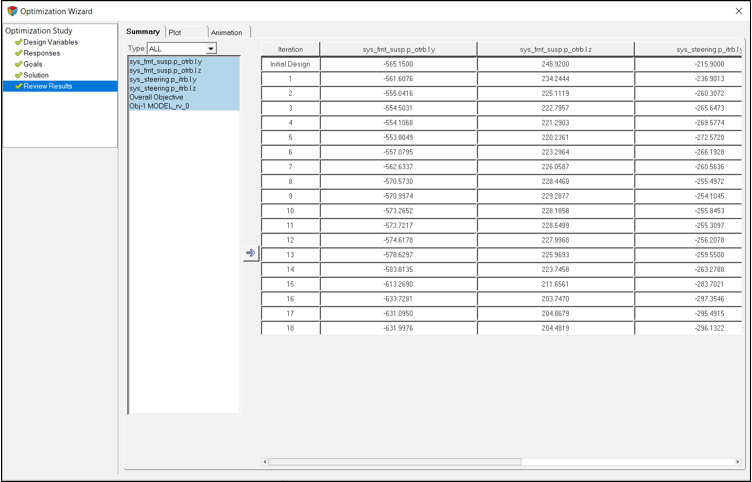Open the Type ALL dropdown

point(211,48)
